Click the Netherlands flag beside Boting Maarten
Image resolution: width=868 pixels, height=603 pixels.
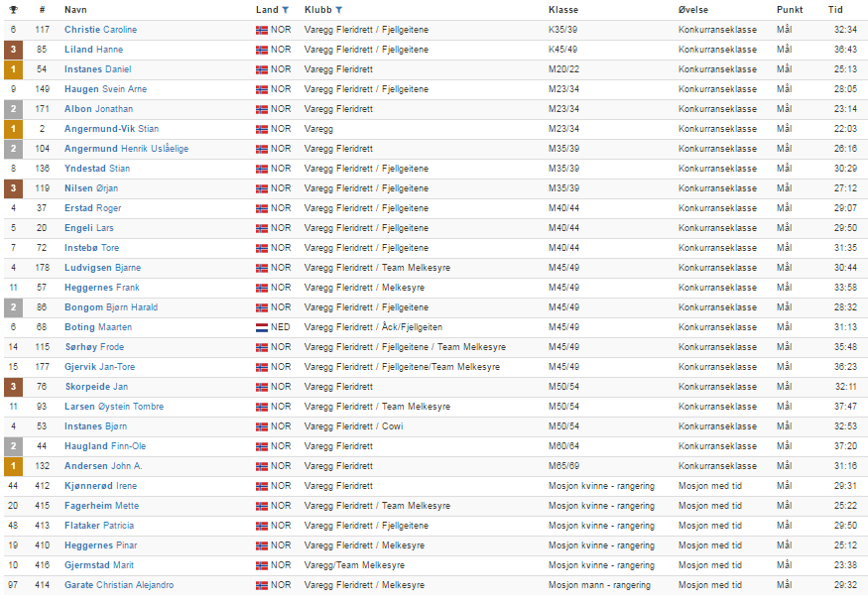tap(262, 327)
